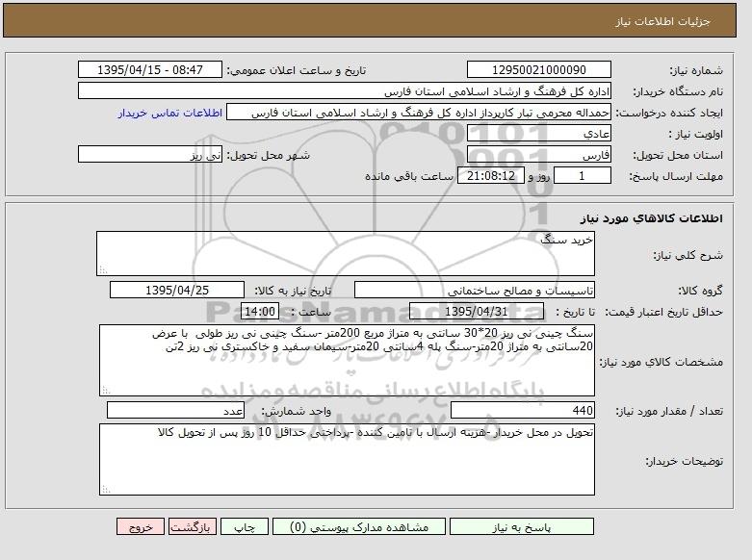Click the تعداد / مقدار مورد نیاز label
Screen dimensions: 752x560
pos(669,412)
